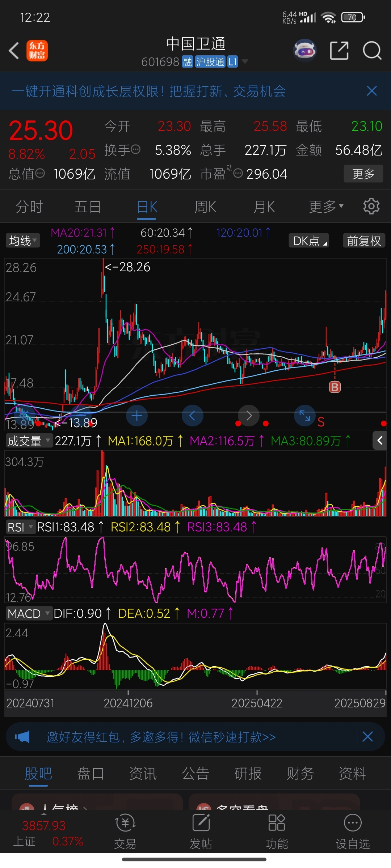Screen dimensions: 391x868
Task: Switch to 分时 chart tab
Action: 29,207
